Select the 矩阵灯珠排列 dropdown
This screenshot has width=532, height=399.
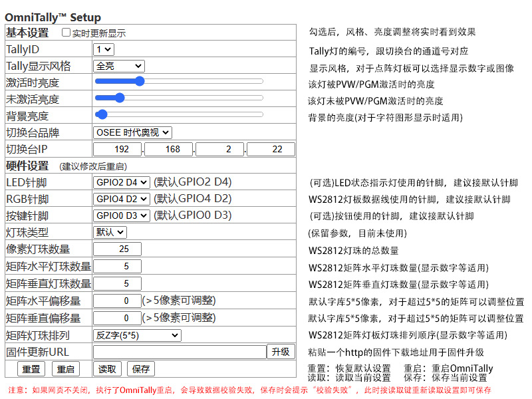coord(136,335)
